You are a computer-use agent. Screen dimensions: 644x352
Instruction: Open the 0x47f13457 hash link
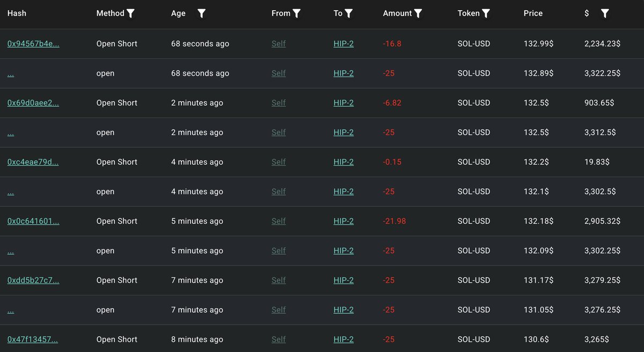pyautogui.click(x=33, y=339)
